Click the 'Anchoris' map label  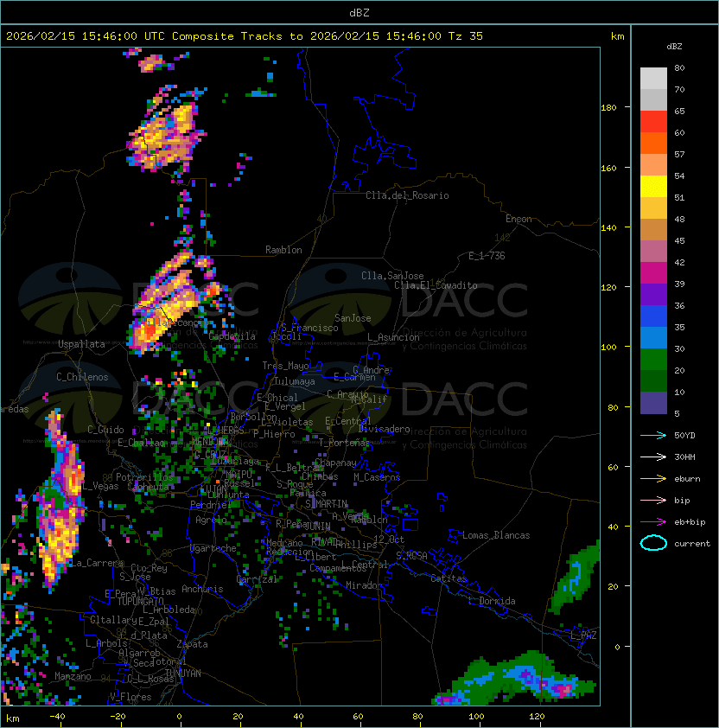click(x=202, y=589)
